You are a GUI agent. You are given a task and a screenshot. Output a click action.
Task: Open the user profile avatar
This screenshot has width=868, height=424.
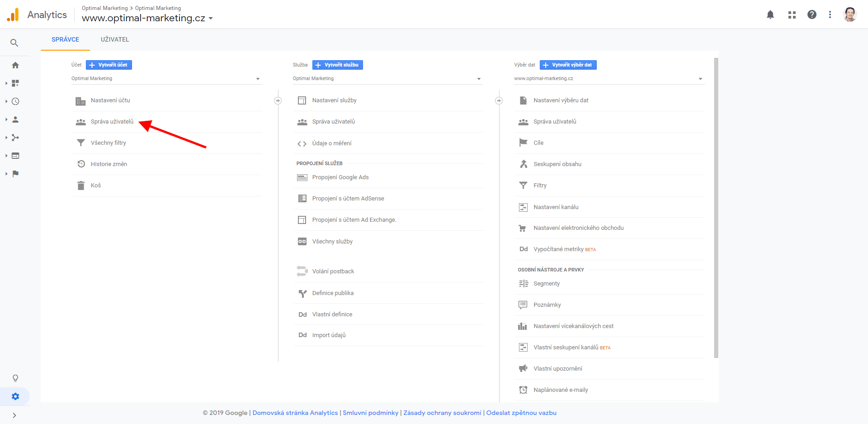pyautogui.click(x=850, y=14)
